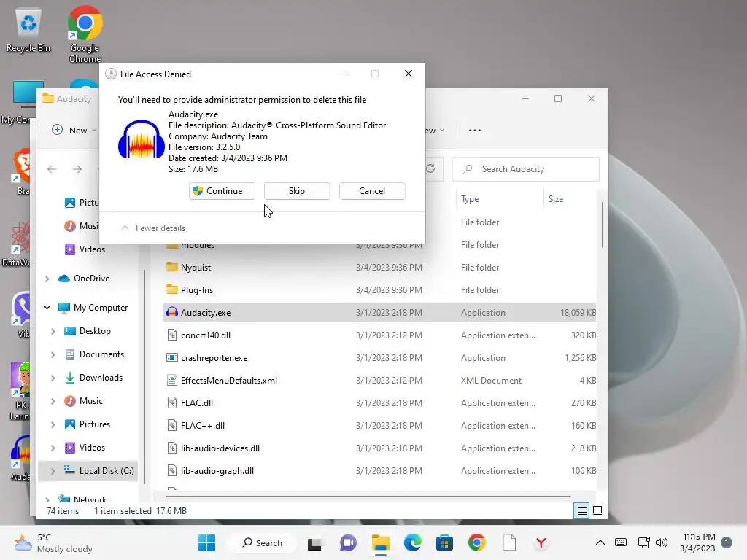Open the clock showing 11:15 PM
Screen dimensions: 747x560
tap(698, 542)
